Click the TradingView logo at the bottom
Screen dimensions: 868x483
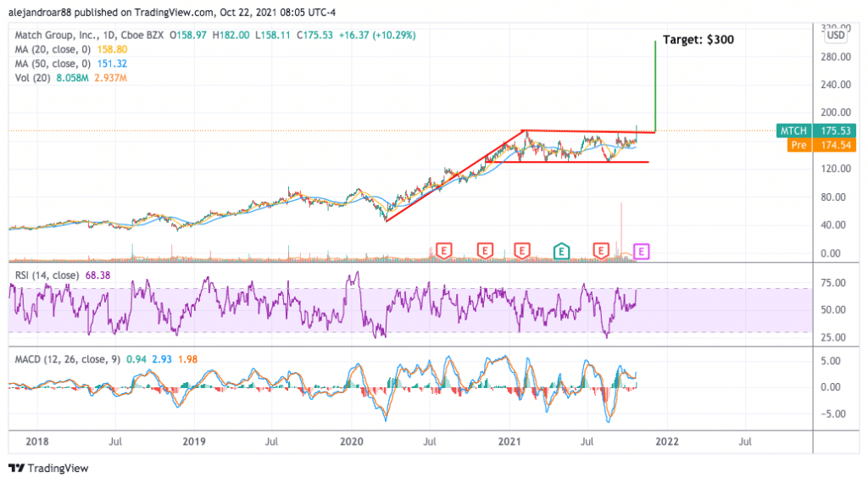pos(48,468)
